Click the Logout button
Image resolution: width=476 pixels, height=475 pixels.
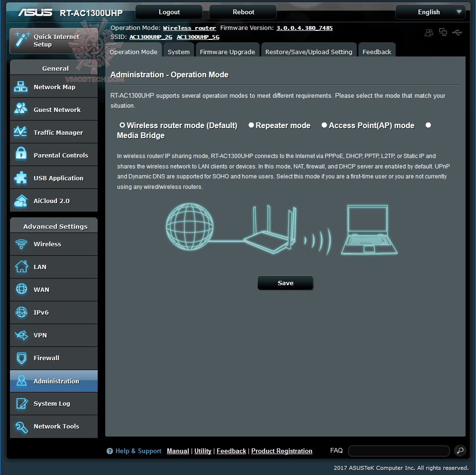point(169,12)
